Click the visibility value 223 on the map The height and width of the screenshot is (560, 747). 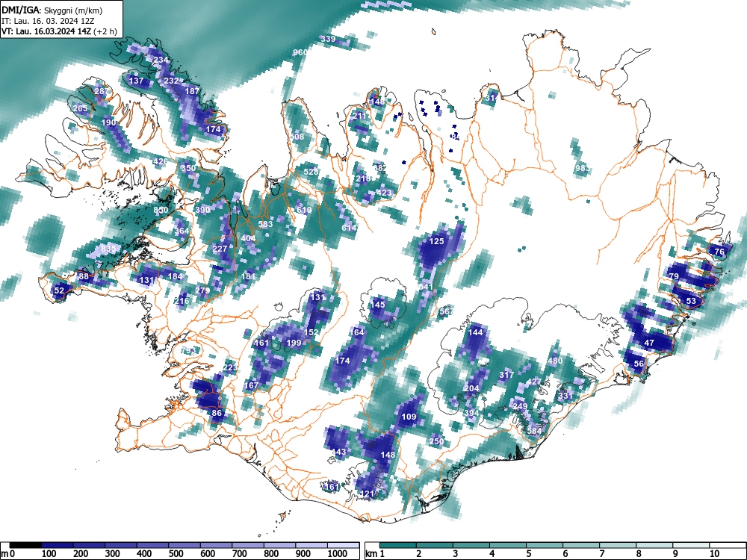230,367
